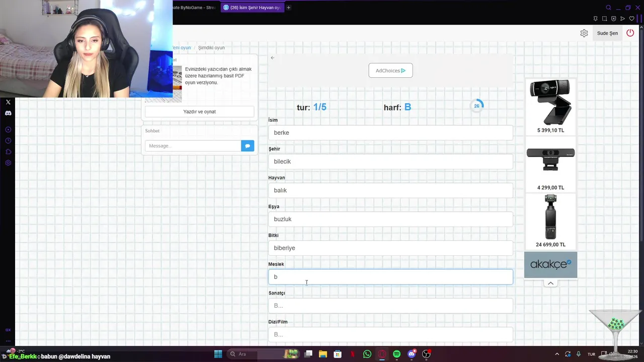Go to Yeni oyun breadcrumb
644x362 pixels.
tap(181, 48)
